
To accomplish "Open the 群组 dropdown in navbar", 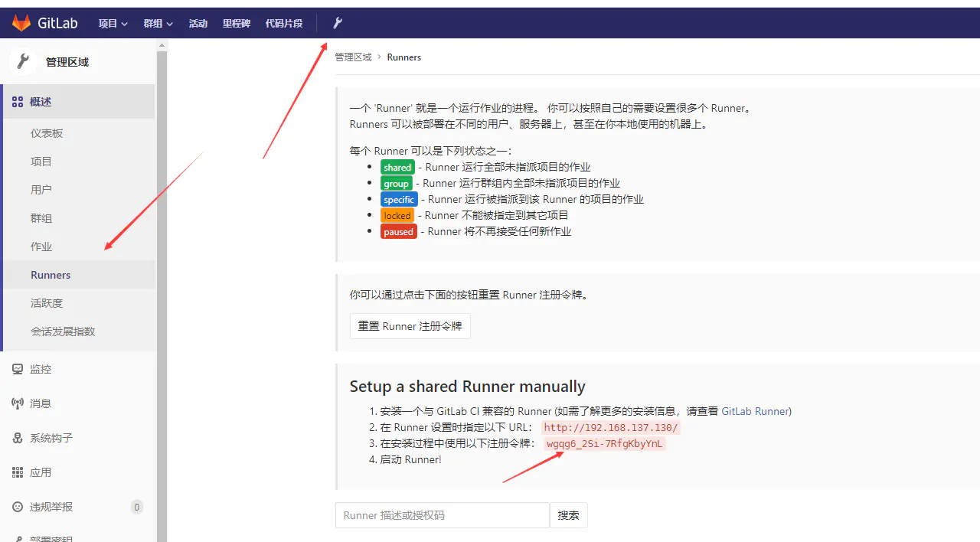I will click(158, 23).
